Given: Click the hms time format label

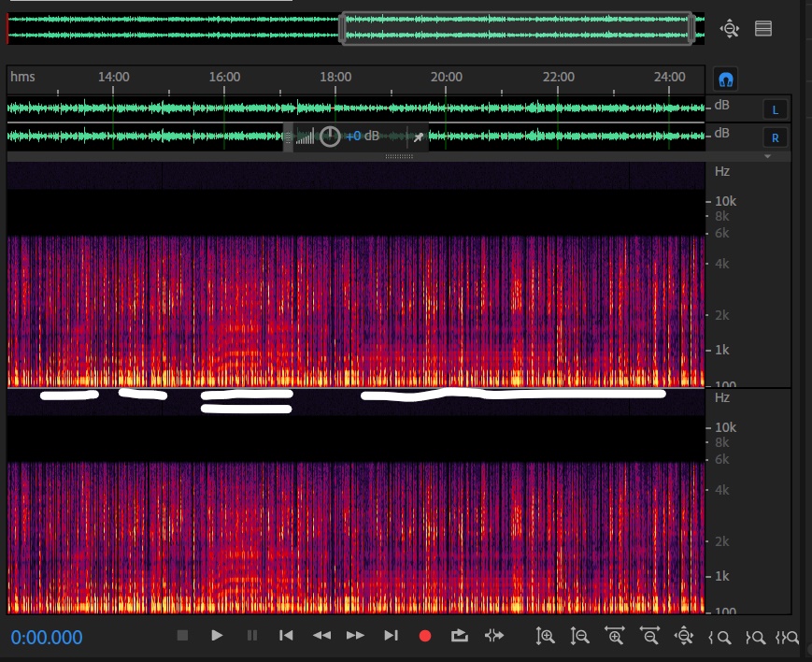Looking at the screenshot, I should pyautogui.click(x=22, y=77).
